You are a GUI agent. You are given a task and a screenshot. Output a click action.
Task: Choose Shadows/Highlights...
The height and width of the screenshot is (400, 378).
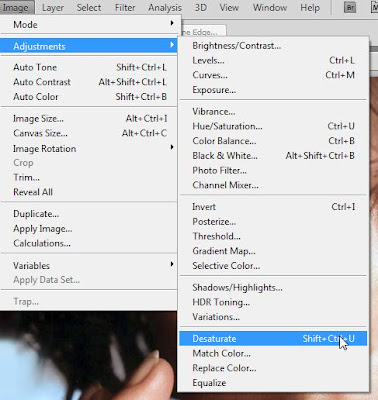point(273,287)
